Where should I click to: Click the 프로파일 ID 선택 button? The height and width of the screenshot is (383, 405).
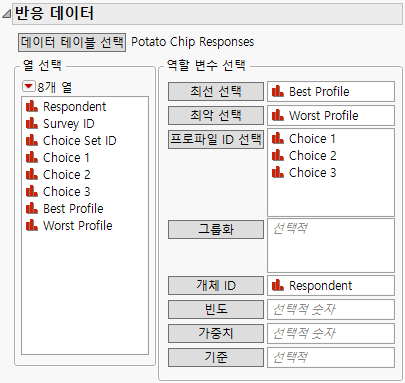point(216,139)
